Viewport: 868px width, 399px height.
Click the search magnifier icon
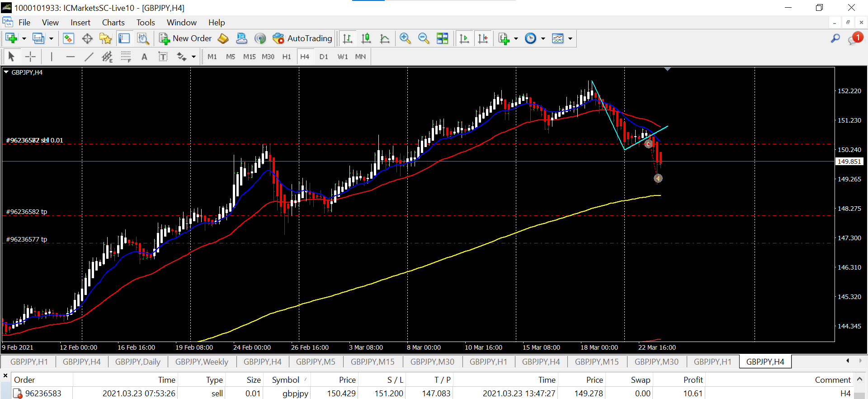[x=835, y=38]
